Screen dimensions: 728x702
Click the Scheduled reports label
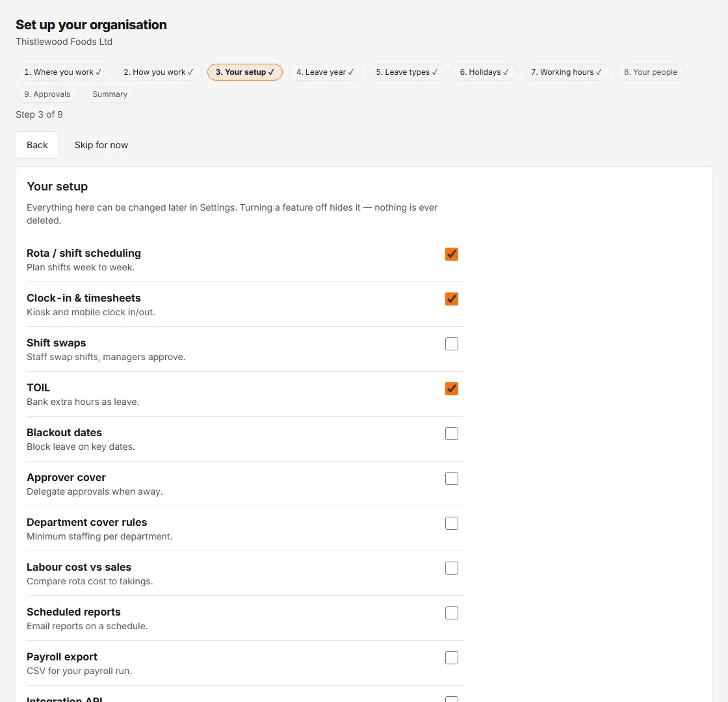[73, 612]
